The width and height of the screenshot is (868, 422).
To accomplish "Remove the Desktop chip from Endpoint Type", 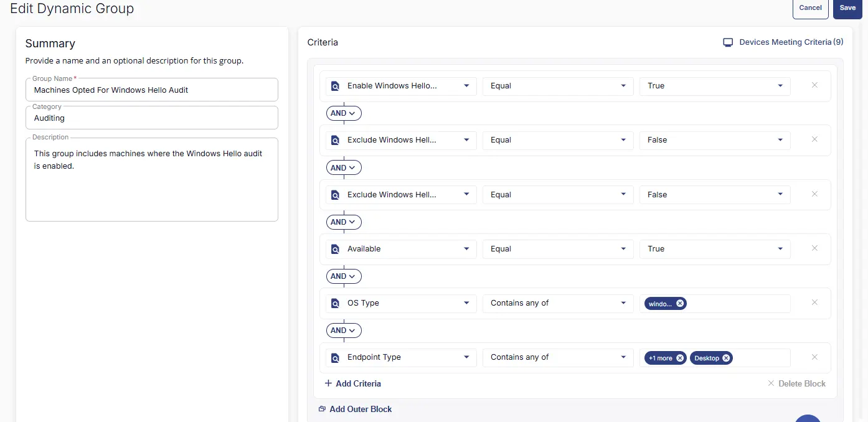I will coord(726,358).
